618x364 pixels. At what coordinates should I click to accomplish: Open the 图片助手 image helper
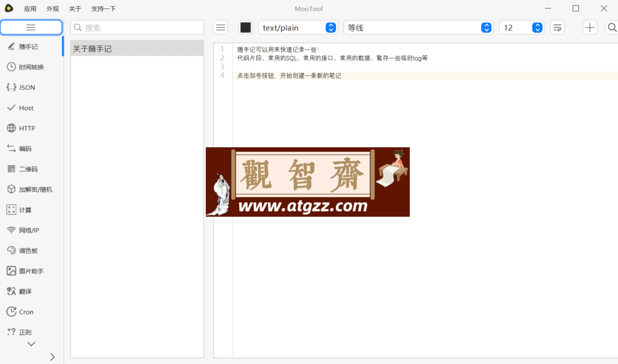[x=31, y=271]
